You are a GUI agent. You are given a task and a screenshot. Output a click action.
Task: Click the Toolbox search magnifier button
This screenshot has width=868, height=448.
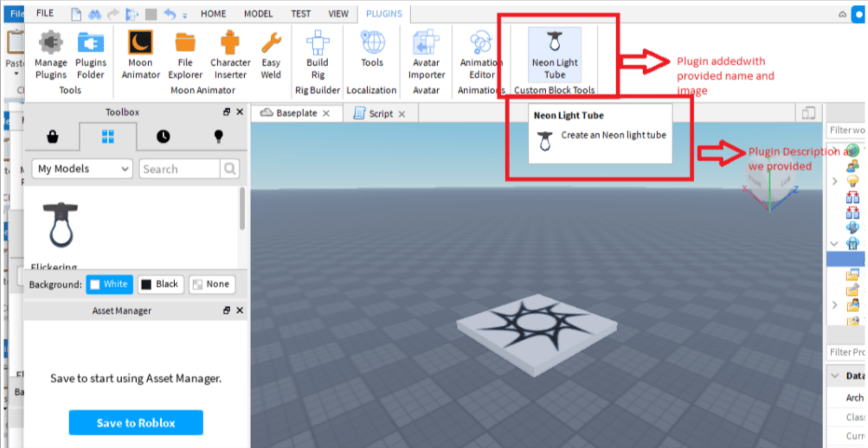(x=229, y=169)
